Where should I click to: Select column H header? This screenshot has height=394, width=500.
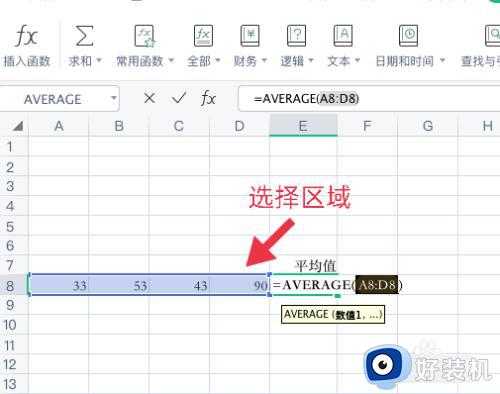pyautogui.click(x=479, y=126)
